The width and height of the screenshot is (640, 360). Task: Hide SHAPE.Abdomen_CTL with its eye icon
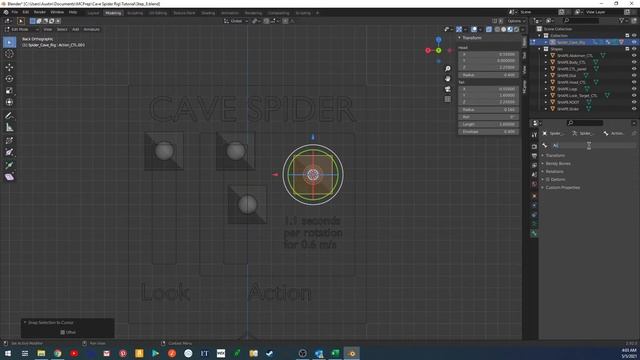click(634, 56)
